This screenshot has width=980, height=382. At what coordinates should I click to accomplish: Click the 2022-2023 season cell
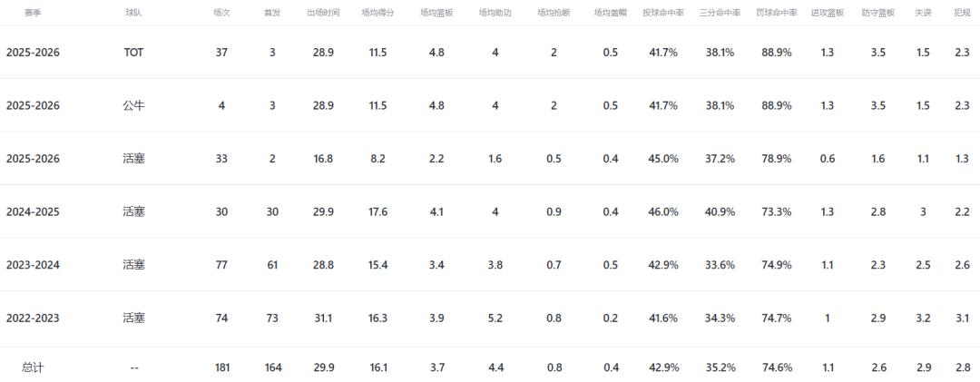tap(33, 318)
